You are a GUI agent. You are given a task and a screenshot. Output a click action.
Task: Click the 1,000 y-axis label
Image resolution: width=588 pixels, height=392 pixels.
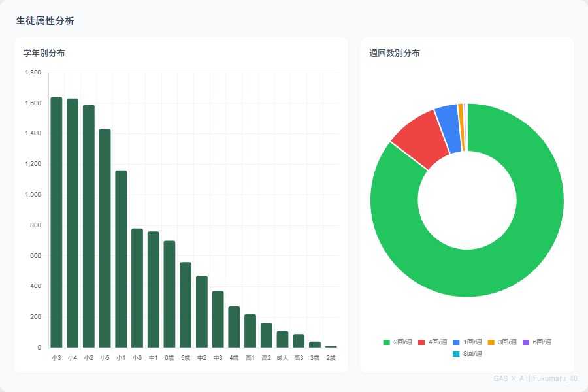[x=33, y=195]
